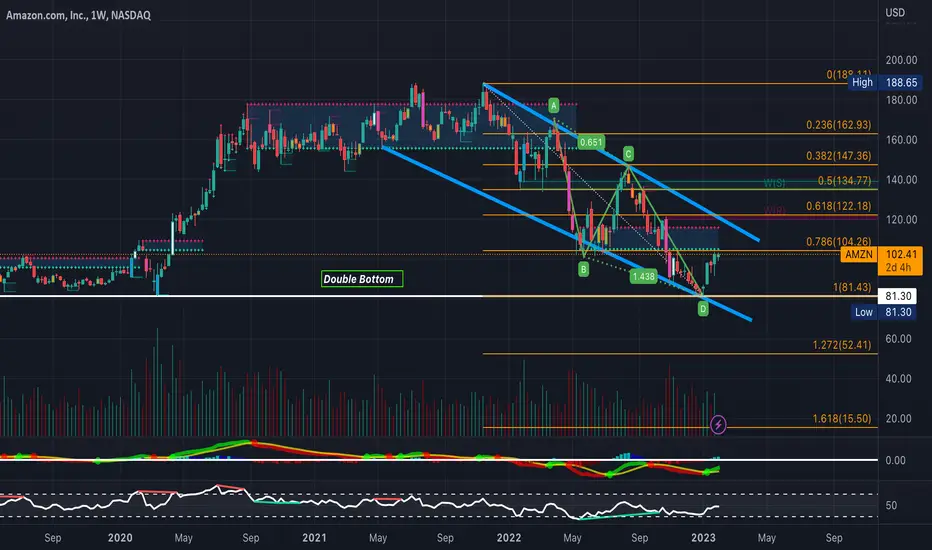
Task: Click the AMZN 102.41 current price label
Action: click(x=882, y=261)
